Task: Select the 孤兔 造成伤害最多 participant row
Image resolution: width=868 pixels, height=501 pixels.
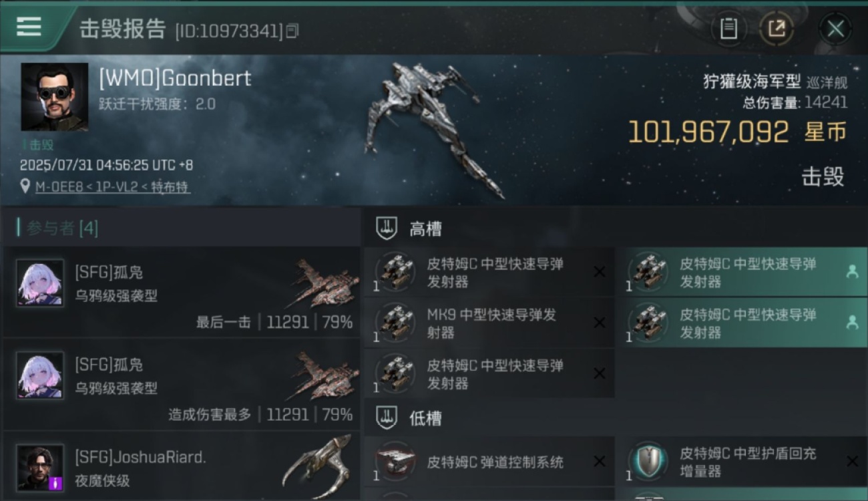Action: pos(182,384)
